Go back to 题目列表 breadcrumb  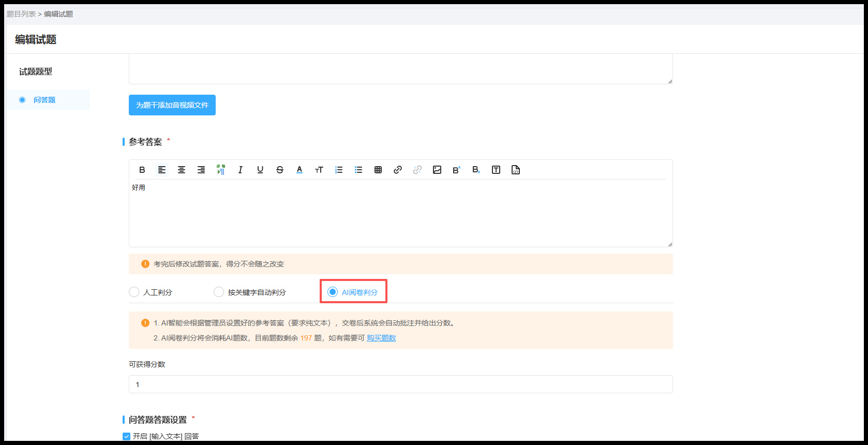point(21,14)
